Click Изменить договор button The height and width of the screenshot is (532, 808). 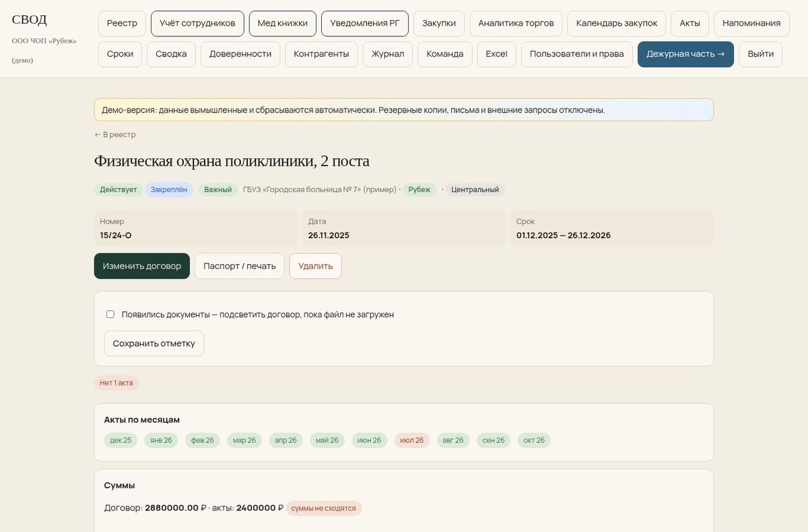pyautogui.click(x=142, y=266)
